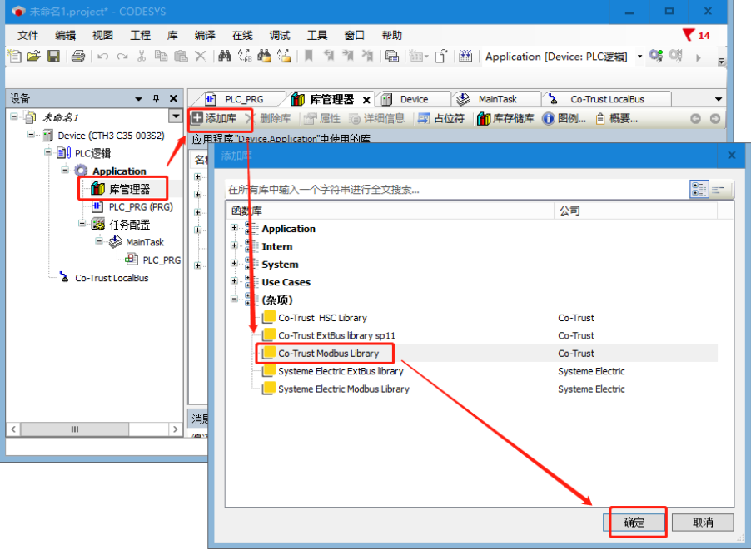The image size is (752, 551).
Task: Click the 库存储库 library repository button
Action: (505, 118)
